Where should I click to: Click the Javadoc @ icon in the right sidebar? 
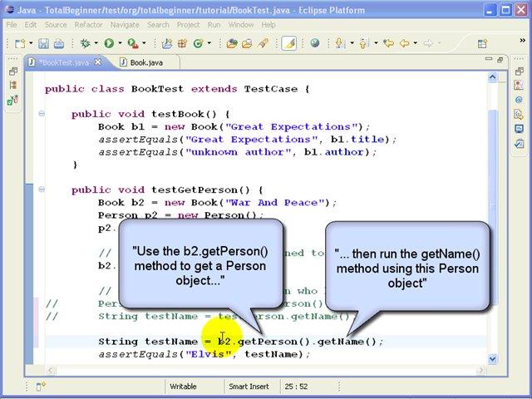[x=519, y=100]
